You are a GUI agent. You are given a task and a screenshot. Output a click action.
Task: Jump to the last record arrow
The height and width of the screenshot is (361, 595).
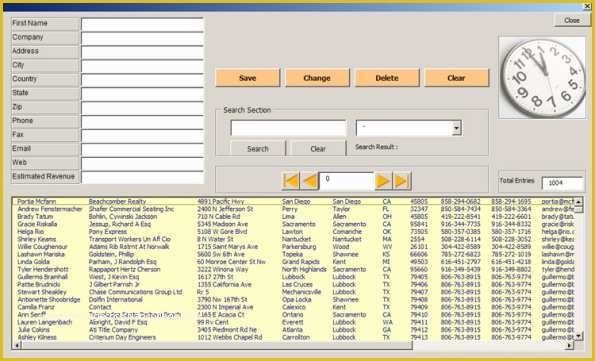tap(402, 181)
